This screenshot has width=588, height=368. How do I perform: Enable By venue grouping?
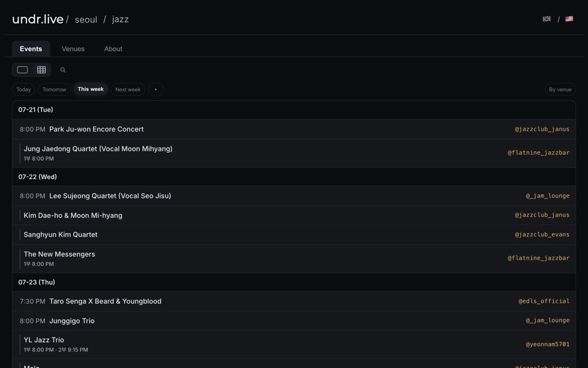pos(560,89)
